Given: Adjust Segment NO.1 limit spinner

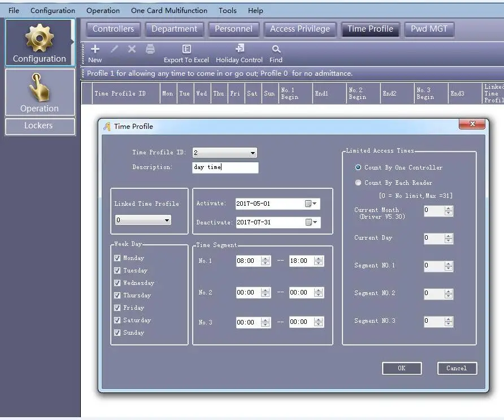Looking at the screenshot, I should pos(449,266).
